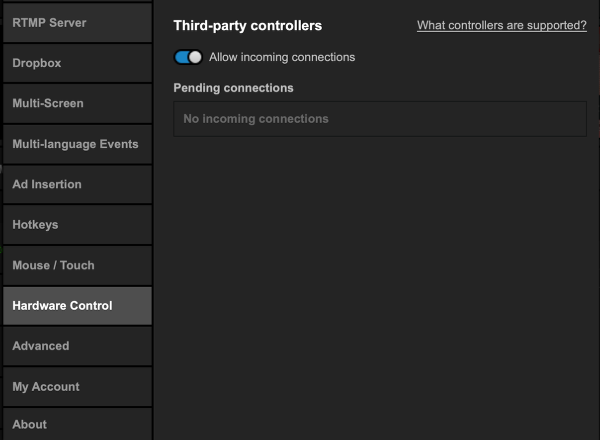Select Mouse / Touch settings
This screenshot has height=440, width=600.
[77, 265]
